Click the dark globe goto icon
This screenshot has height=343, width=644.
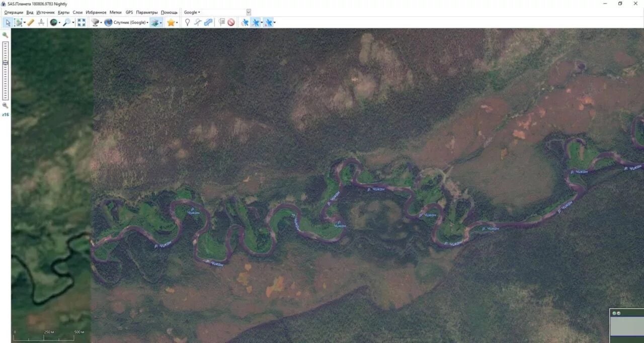[x=53, y=22]
